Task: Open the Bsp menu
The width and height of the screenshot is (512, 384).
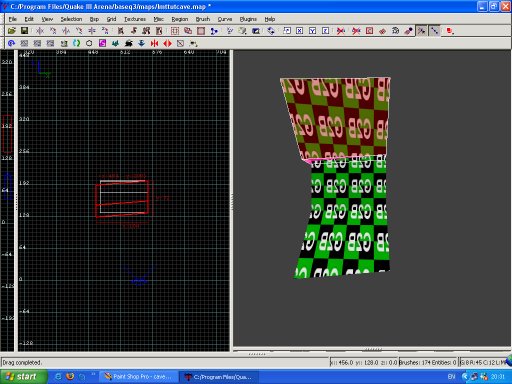Action: (x=94, y=19)
